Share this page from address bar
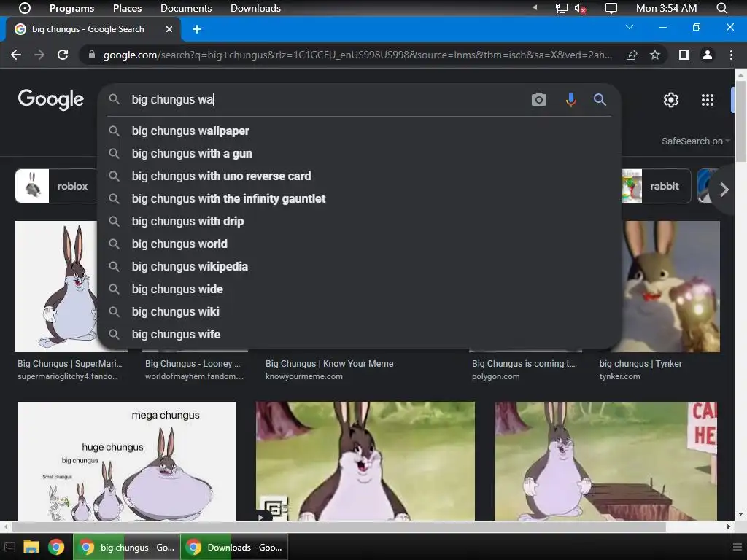 [632, 55]
